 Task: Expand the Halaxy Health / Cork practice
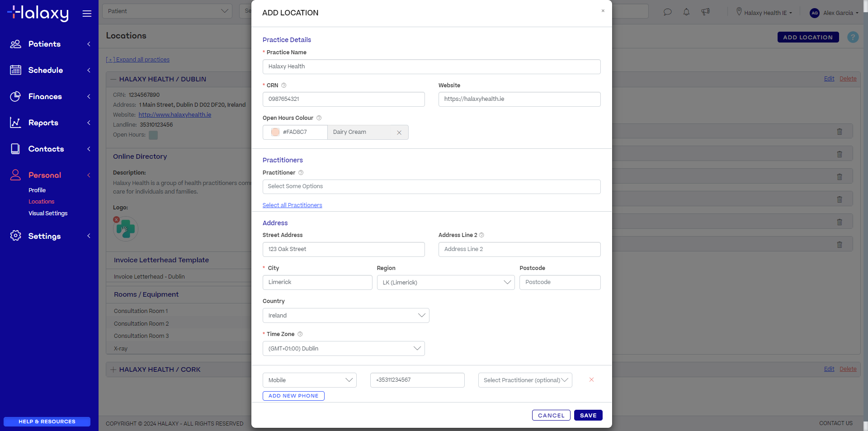113,369
